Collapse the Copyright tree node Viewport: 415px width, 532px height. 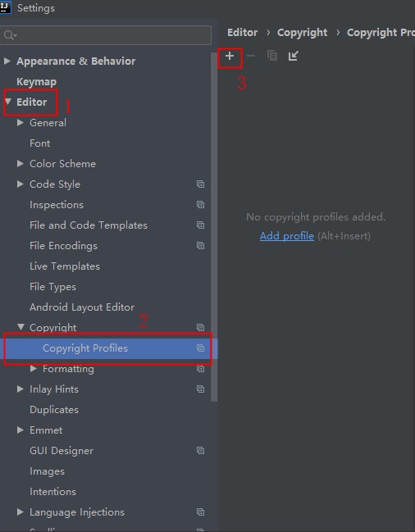(21, 327)
